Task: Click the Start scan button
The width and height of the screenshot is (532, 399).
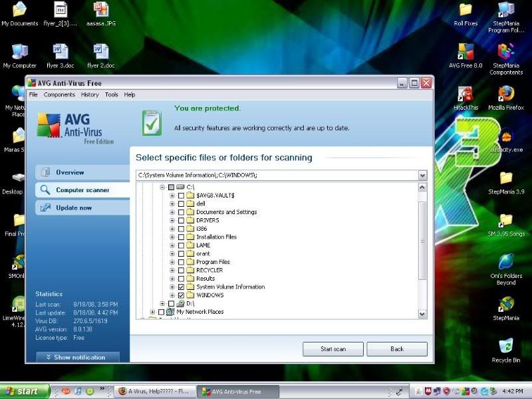Action: click(x=332, y=349)
